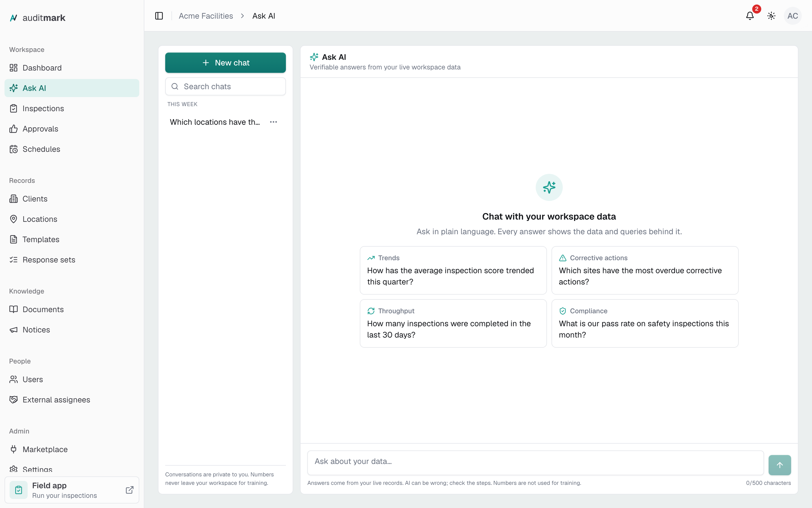Open Approvals from the sidebar
The width and height of the screenshot is (812, 508).
click(x=72, y=129)
